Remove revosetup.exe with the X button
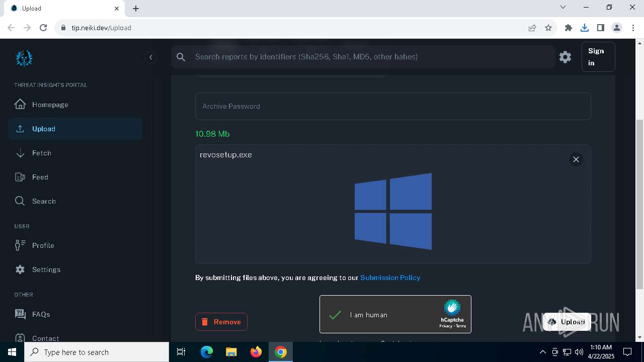This screenshot has width=644, height=362. pos(576,159)
